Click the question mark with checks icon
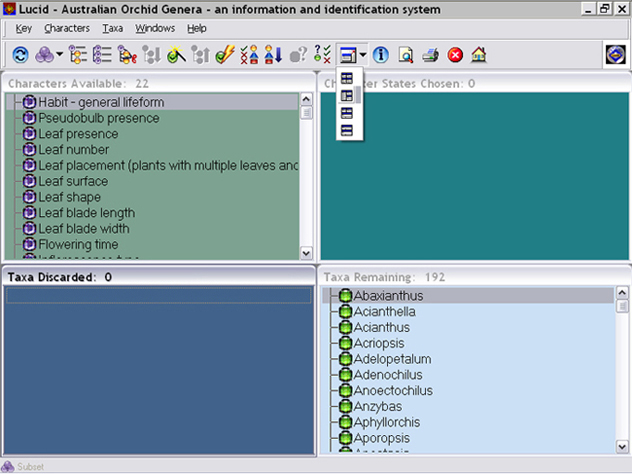632x474 pixels. pos(322,55)
